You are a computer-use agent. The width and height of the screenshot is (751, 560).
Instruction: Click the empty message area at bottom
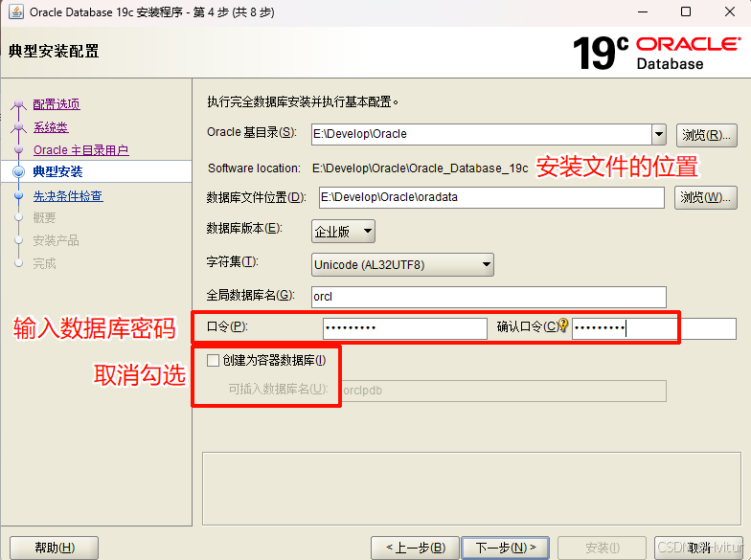(471, 488)
